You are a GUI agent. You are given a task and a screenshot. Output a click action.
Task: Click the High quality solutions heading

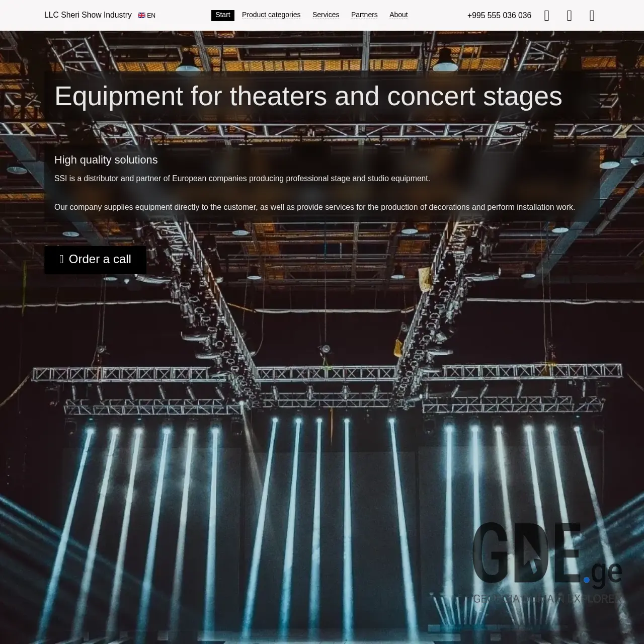point(106,160)
